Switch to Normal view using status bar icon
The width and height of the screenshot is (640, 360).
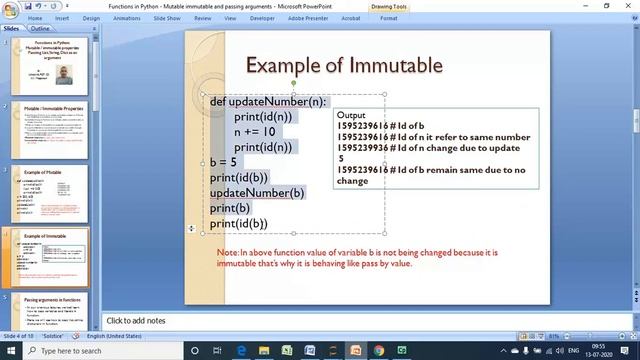coord(523,336)
